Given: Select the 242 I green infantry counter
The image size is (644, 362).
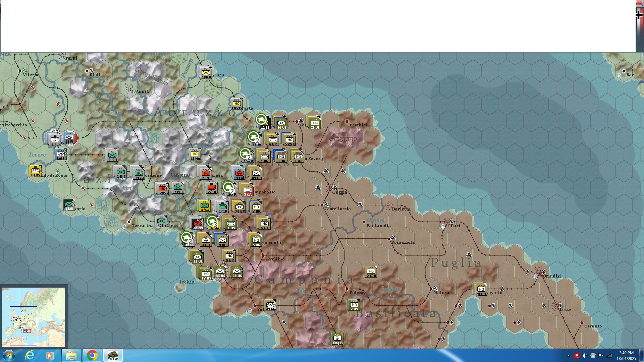Looking at the screenshot, I should pyautogui.click(x=112, y=156).
